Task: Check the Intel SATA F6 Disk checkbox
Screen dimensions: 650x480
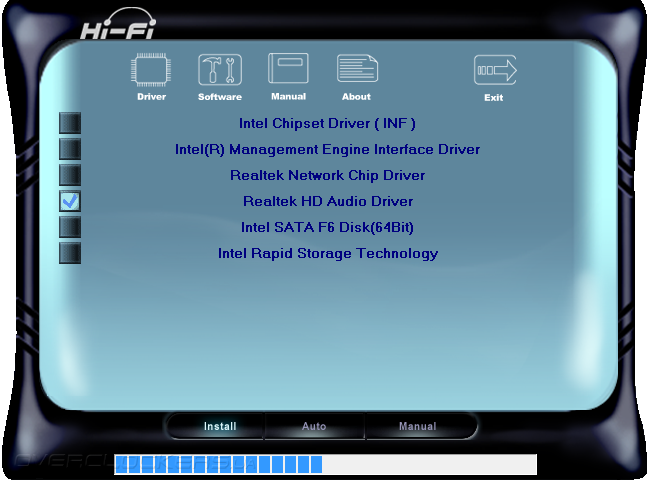Action: pyautogui.click(x=70, y=227)
